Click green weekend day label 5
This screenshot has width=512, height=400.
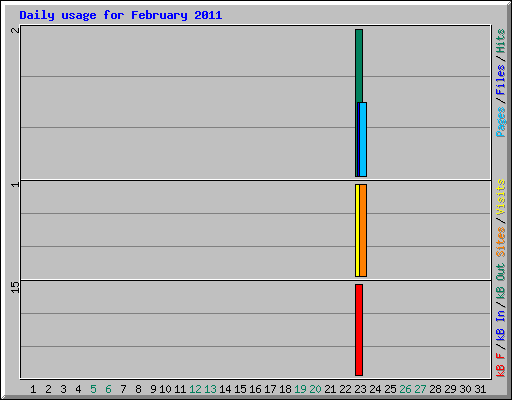(x=93, y=389)
